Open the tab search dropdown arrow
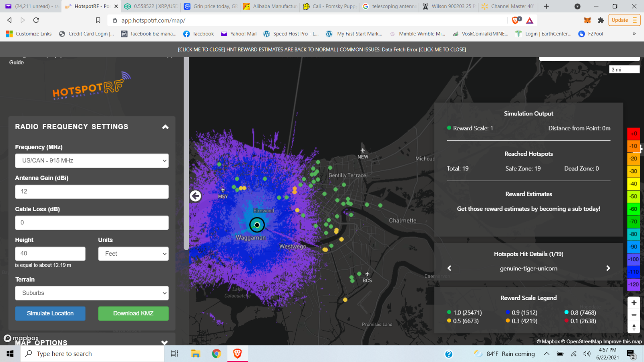 (x=577, y=6)
